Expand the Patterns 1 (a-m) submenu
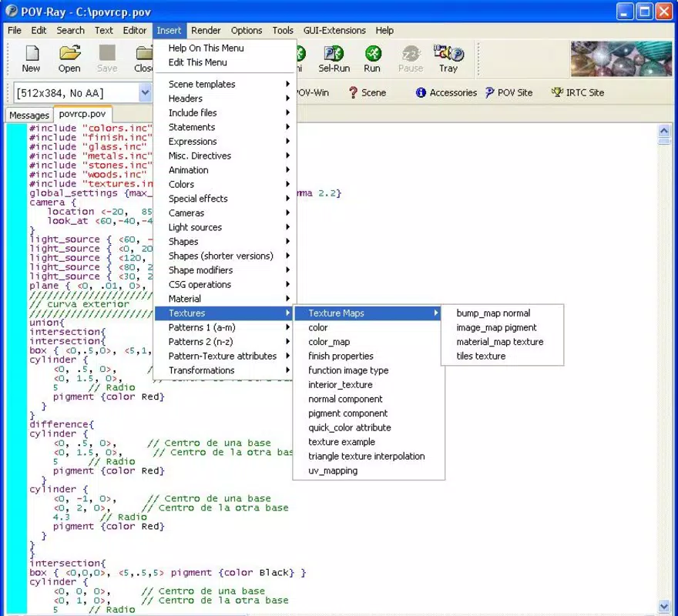This screenshot has width=678, height=616. click(x=224, y=327)
